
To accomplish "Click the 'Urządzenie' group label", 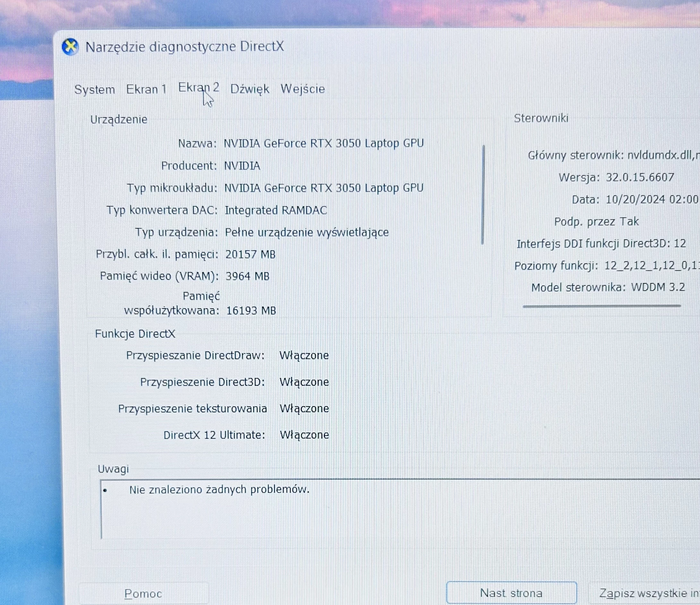I will click(118, 120).
